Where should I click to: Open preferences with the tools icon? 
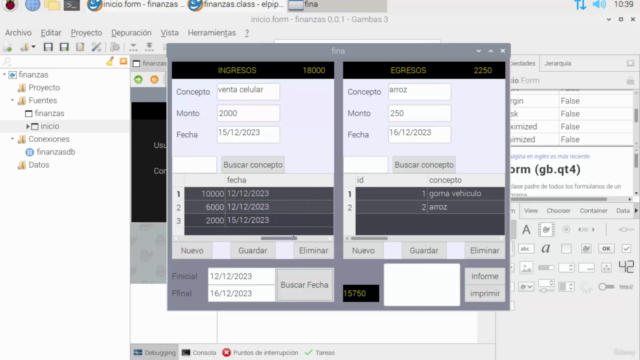pyautogui.click(x=96, y=47)
